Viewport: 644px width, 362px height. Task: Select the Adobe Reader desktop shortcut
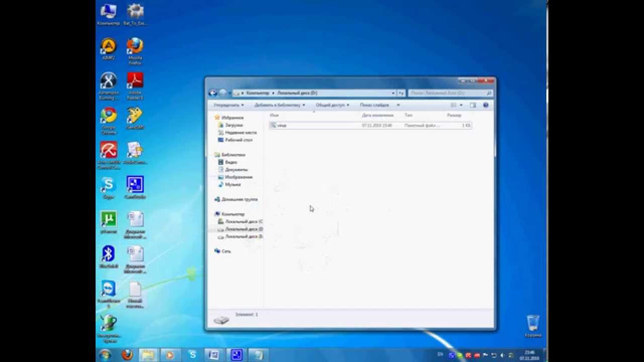click(x=135, y=86)
